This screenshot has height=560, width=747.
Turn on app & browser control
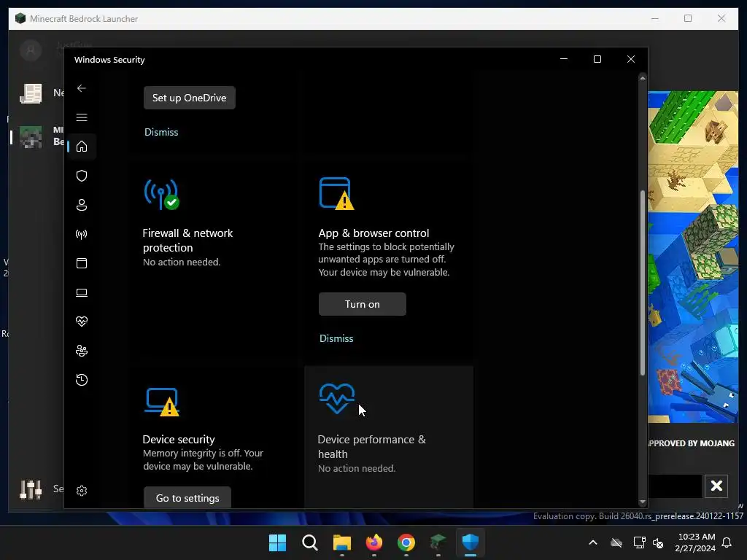point(363,304)
